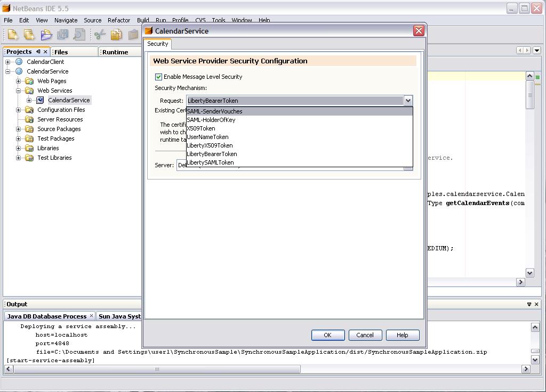Image resolution: width=546 pixels, height=392 pixels.
Task: Expand the CalendarService web service node
Action: (x=29, y=101)
